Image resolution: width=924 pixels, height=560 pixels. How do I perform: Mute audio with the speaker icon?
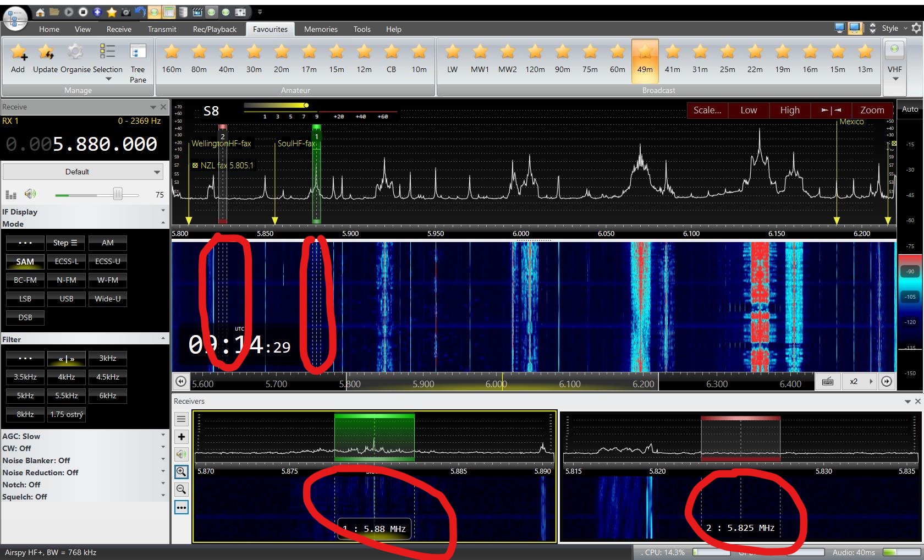pyautogui.click(x=30, y=194)
